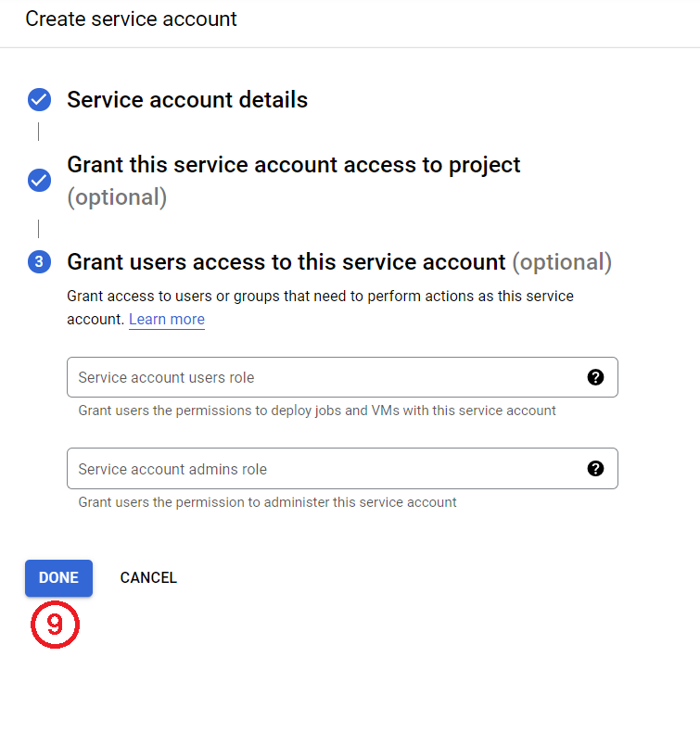Click the checkmark icon beside Grant this service account access

pos(39,181)
